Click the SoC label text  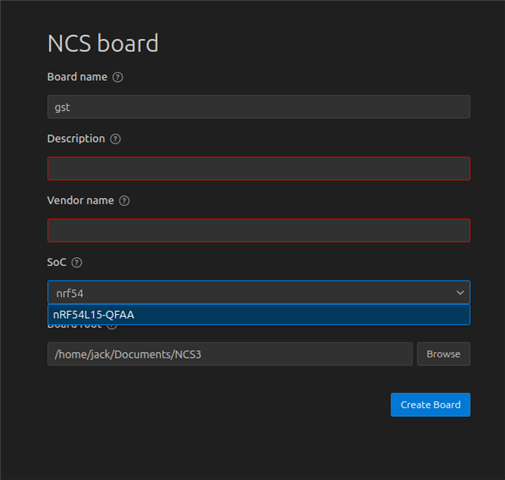point(57,262)
